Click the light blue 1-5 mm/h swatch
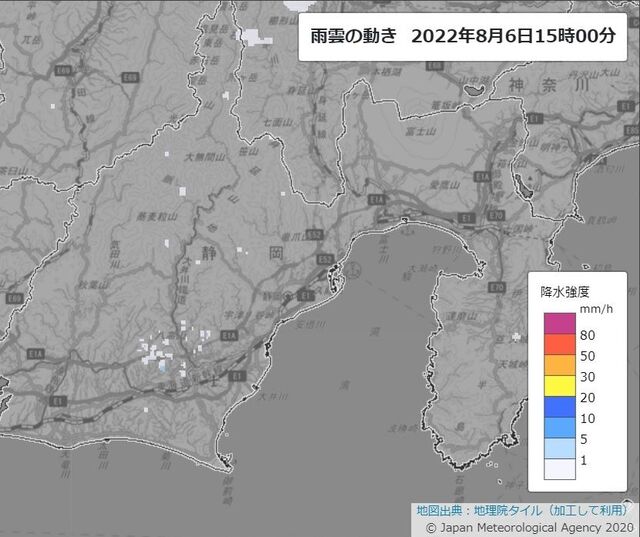 pos(560,448)
